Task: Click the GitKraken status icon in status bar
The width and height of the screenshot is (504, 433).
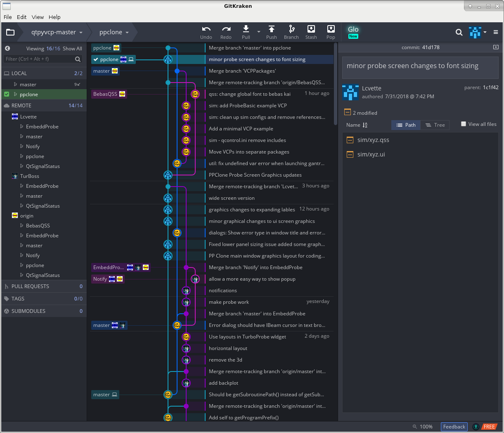Action: 476,427
